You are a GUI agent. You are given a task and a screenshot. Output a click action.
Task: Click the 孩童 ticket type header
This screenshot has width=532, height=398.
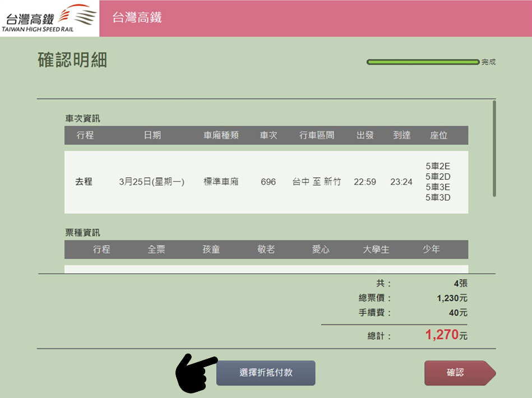pos(211,249)
